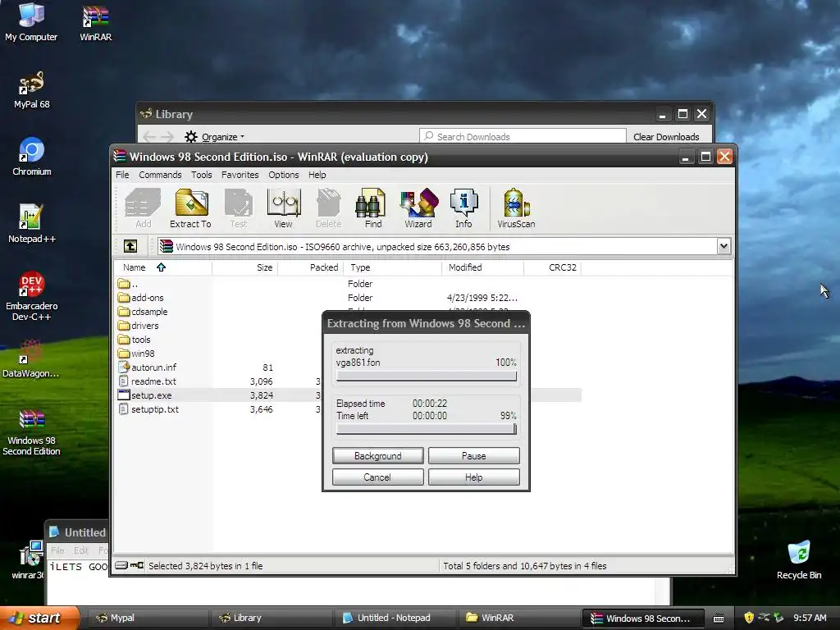Sort by Packed column header
Screen dimensions: 840x630
point(311,267)
